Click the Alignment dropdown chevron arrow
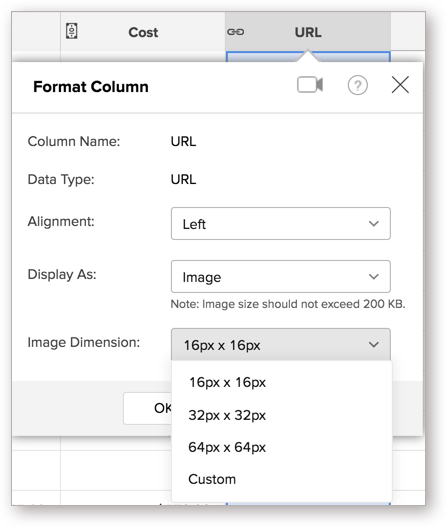447x527 pixels. click(374, 224)
